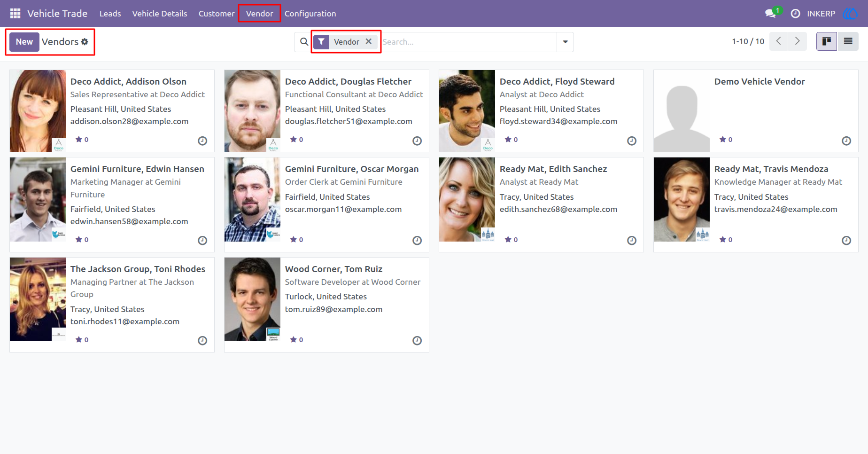This screenshot has width=868, height=454.
Task: Remove the Vendor filter tag
Action: click(369, 41)
